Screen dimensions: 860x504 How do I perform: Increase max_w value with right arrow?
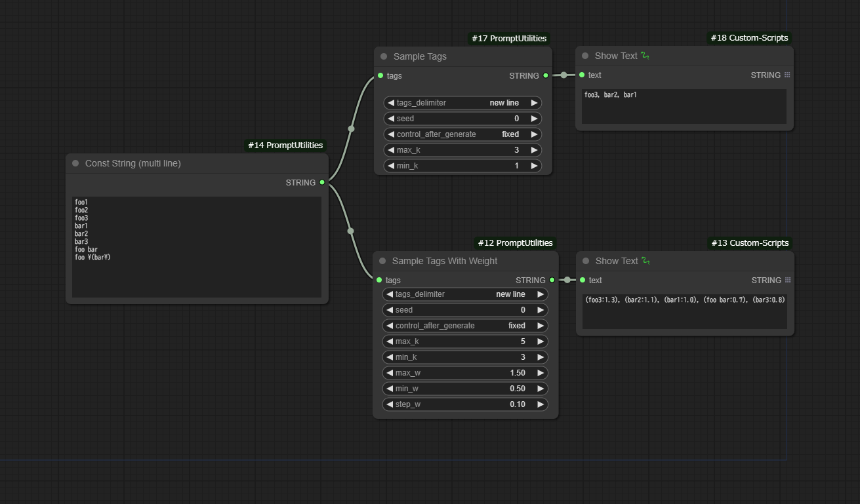(541, 373)
